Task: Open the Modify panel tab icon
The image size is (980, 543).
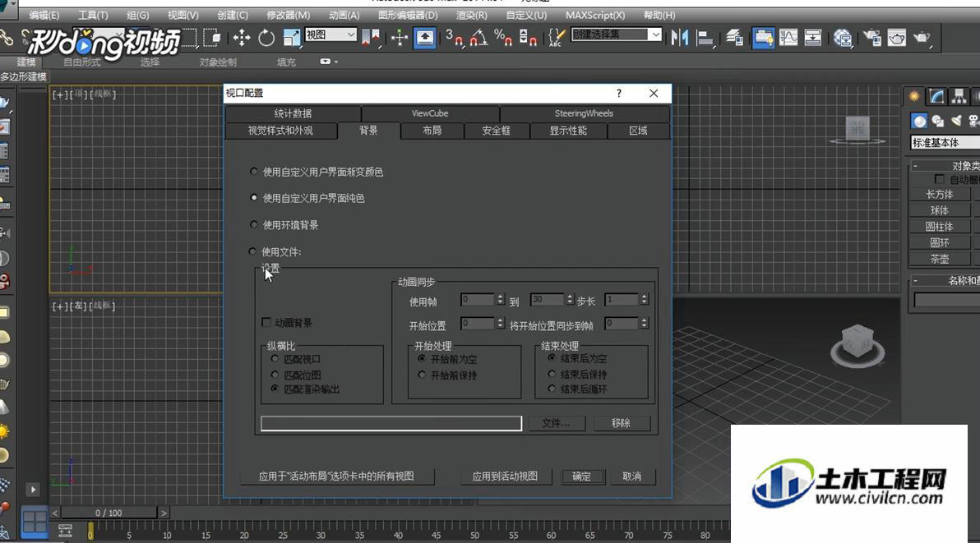Action: point(936,96)
